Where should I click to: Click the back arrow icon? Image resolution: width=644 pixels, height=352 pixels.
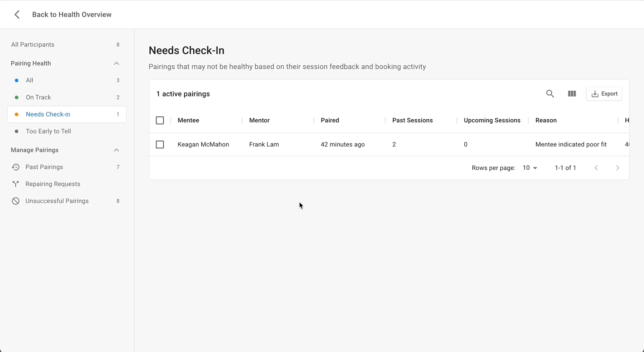[x=17, y=15]
